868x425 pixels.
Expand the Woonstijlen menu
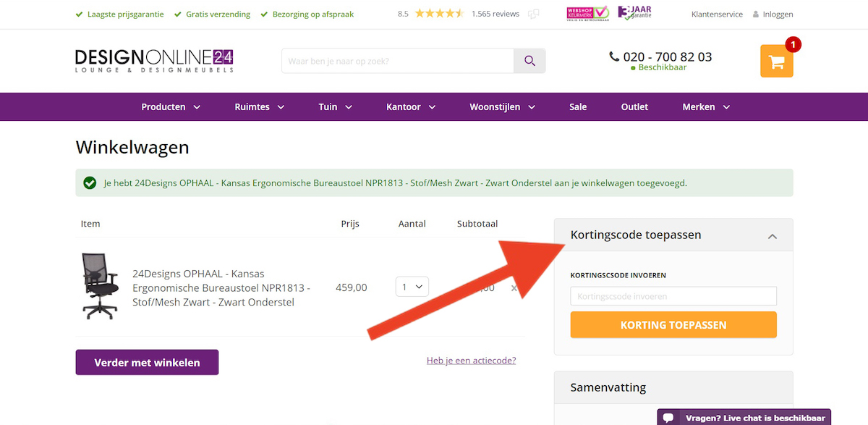tap(503, 106)
